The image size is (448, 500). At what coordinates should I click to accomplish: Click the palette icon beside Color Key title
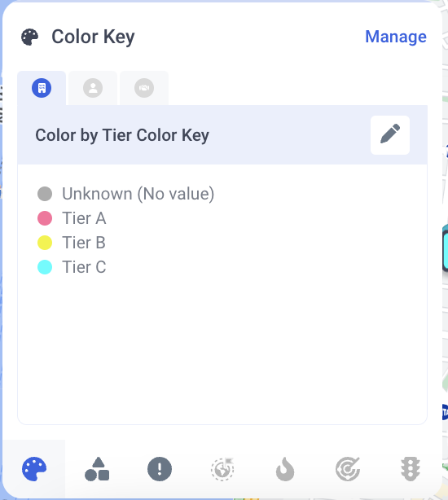click(29, 37)
